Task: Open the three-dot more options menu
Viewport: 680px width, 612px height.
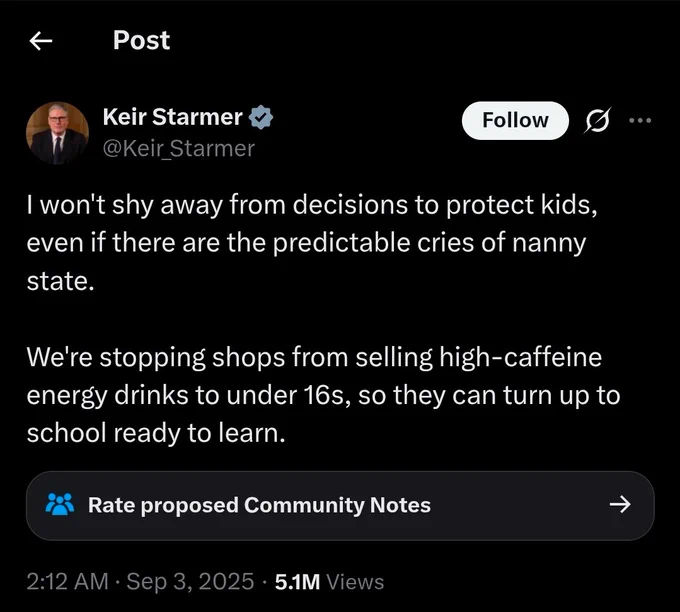Action: pos(640,120)
